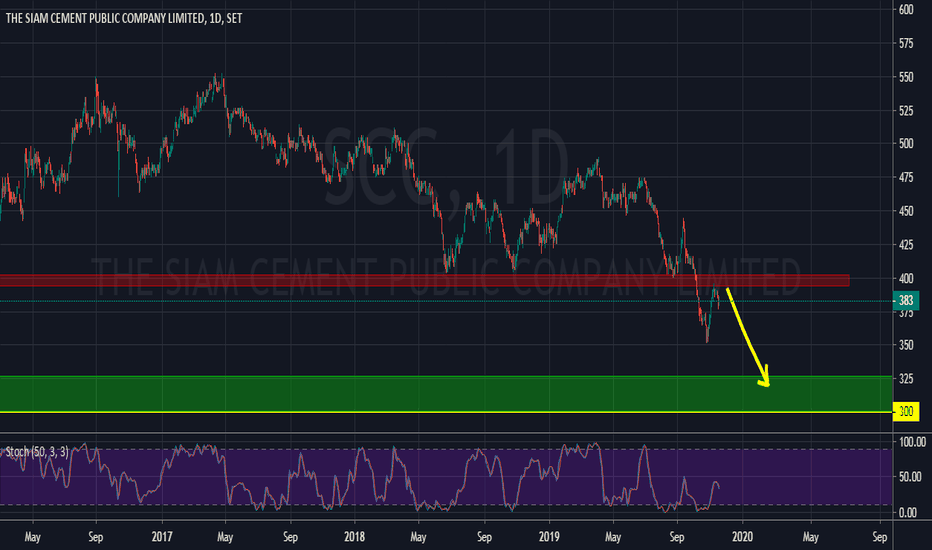The width and height of the screenshot is (932, 550).
Task: Select the Stoch (50, 3, 3) indicator label
Action: point(37,452)
